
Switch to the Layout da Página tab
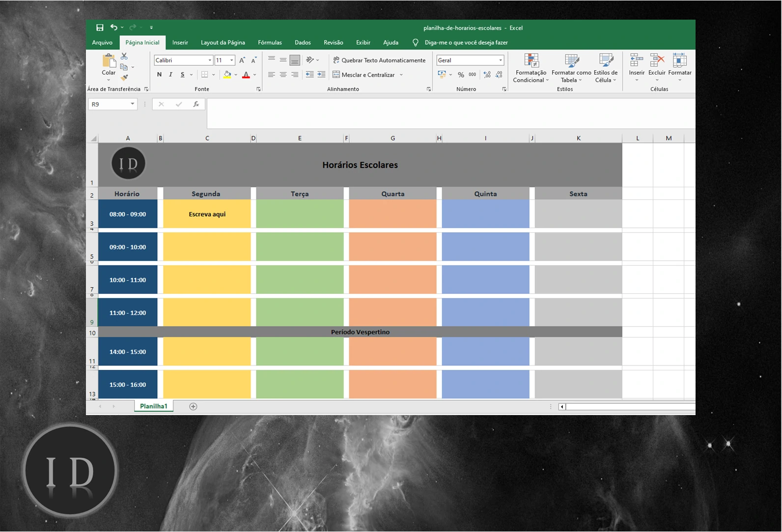point(223,43)
